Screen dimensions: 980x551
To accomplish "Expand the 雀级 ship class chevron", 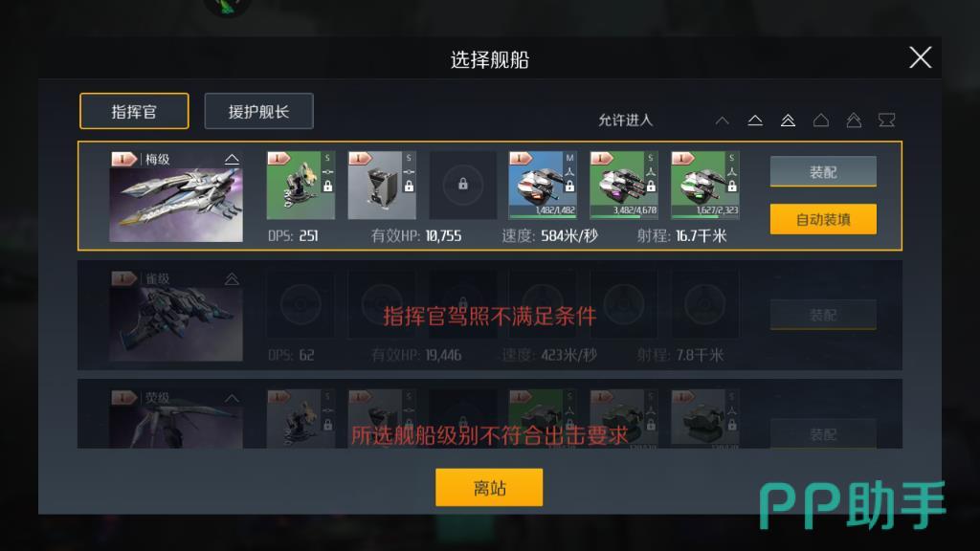I will [232, 278].
